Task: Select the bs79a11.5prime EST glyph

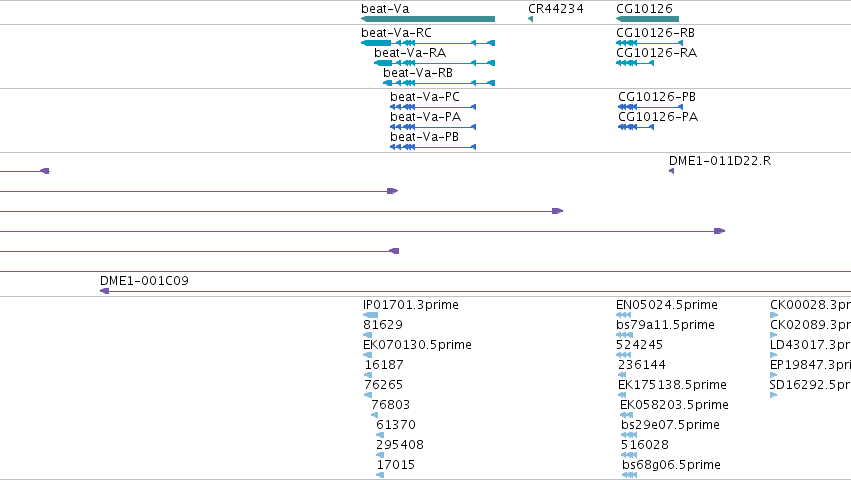Action: (x=625, y=335)
